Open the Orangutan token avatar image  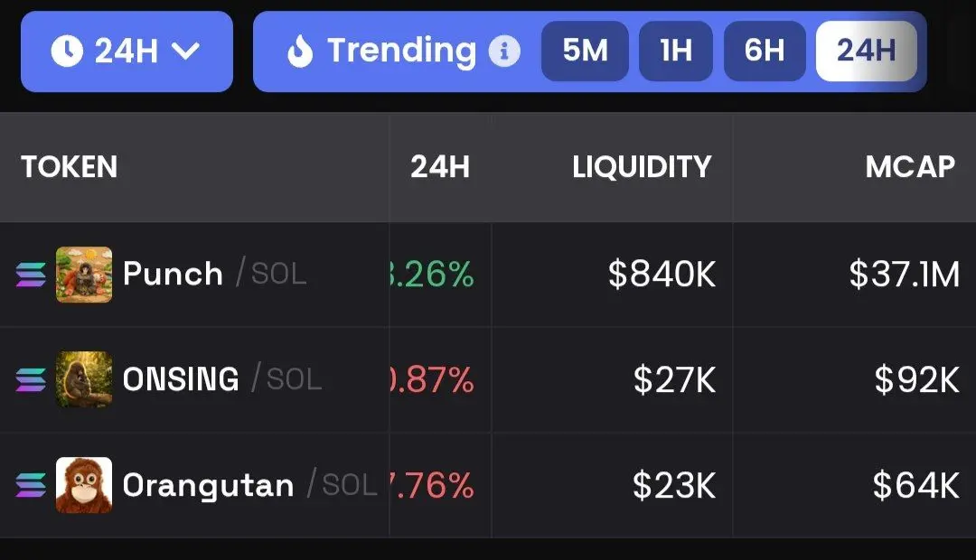[84, 485]
